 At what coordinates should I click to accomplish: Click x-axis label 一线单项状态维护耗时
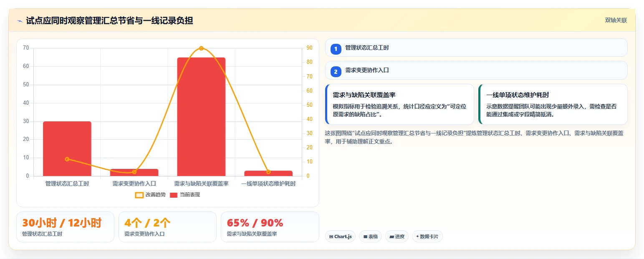pos(268,184)
